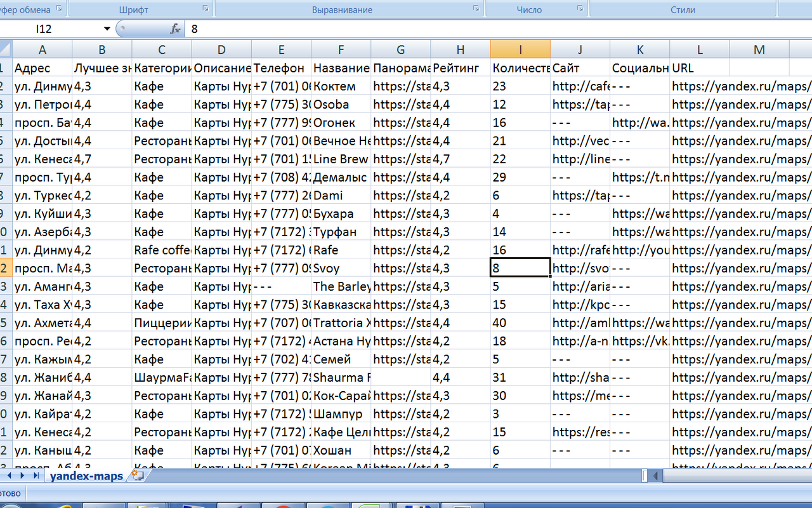The width and height of the screenshot is (812, 508).
Task: Select the cell named Svoy
Action: pos(341,268)
